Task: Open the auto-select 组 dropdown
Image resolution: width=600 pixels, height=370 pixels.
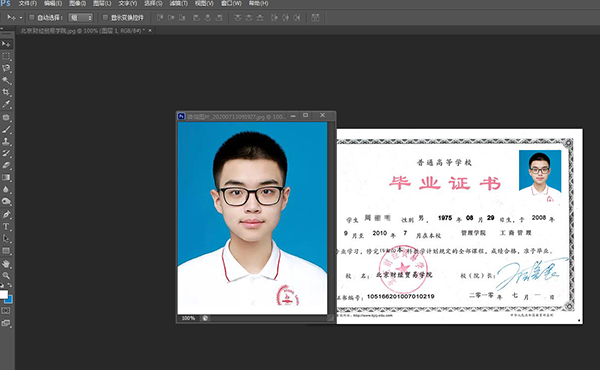Action: click(80, 18)
